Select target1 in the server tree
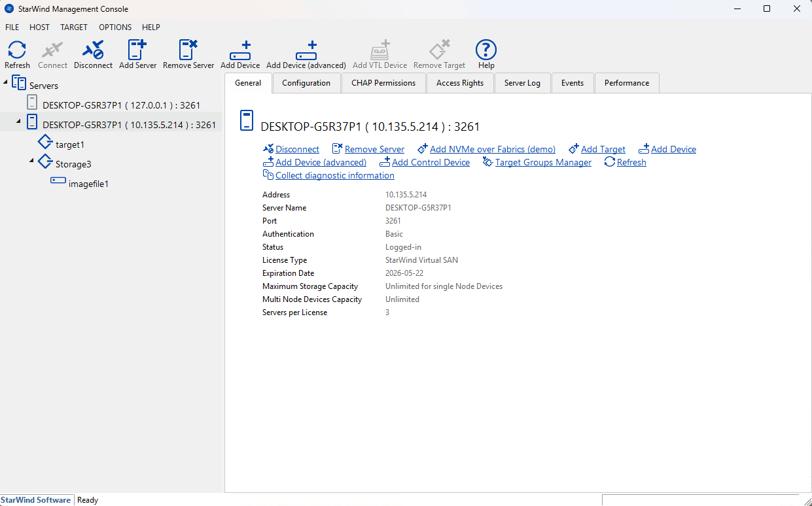The height and width of the screenshot is (506, 812). [70, 144]
